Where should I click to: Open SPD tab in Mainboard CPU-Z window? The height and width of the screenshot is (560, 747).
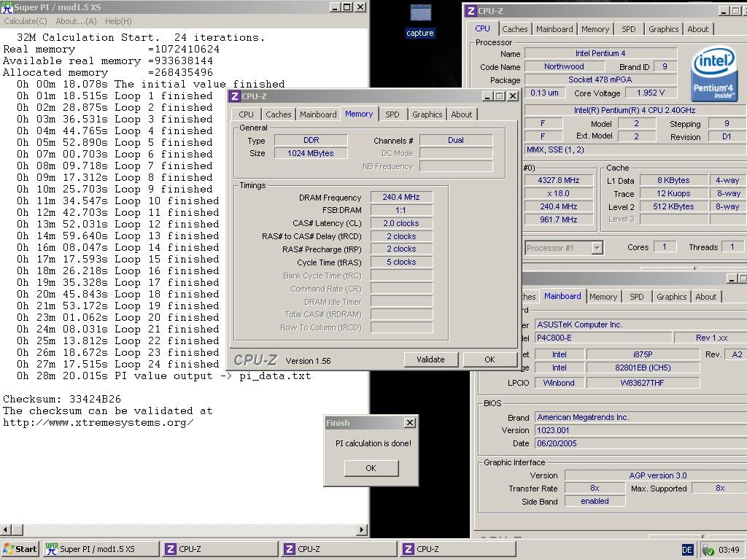point(636,297)
